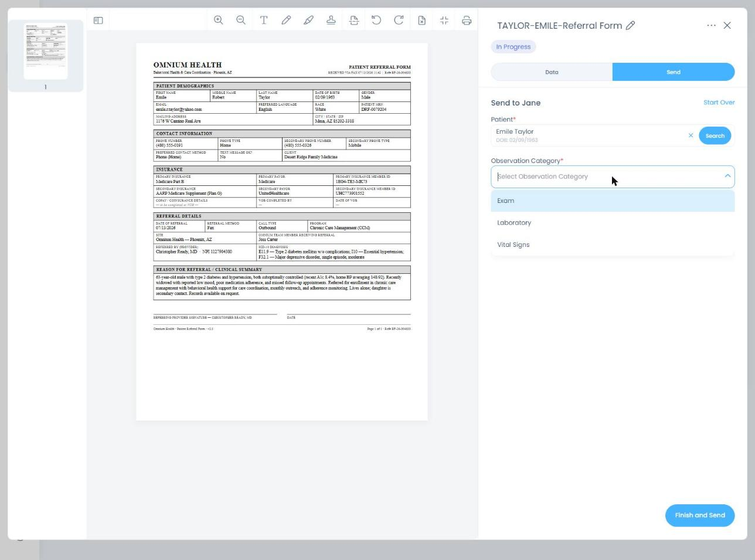Select the text annotation tool
Image resolution: width=755 pixels, height=560 pixels.
click(264, 20)
